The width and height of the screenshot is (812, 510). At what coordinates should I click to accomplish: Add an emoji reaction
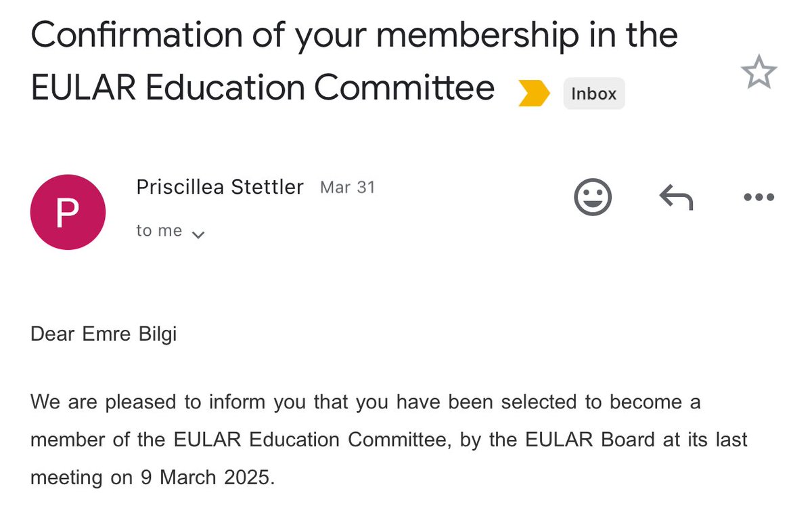pyautogui.click(x=593, y=198)
